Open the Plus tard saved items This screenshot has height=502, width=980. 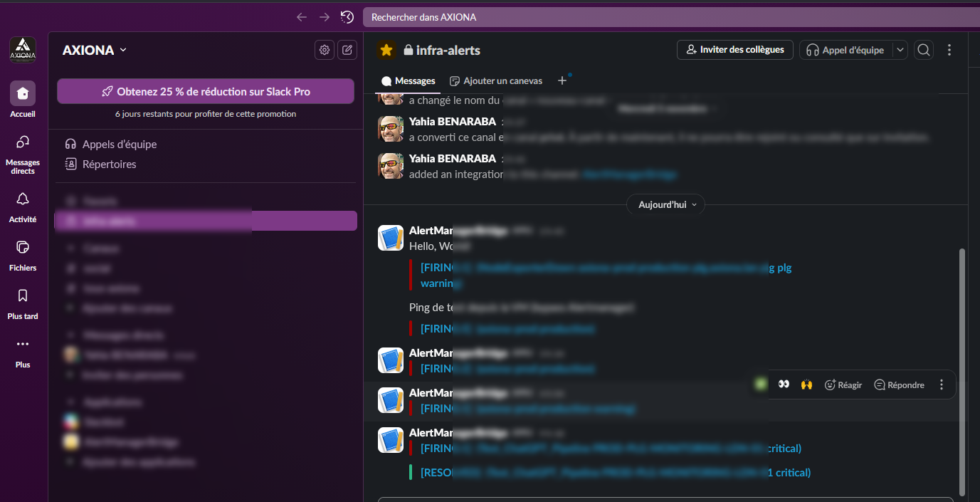pos(22,302)
